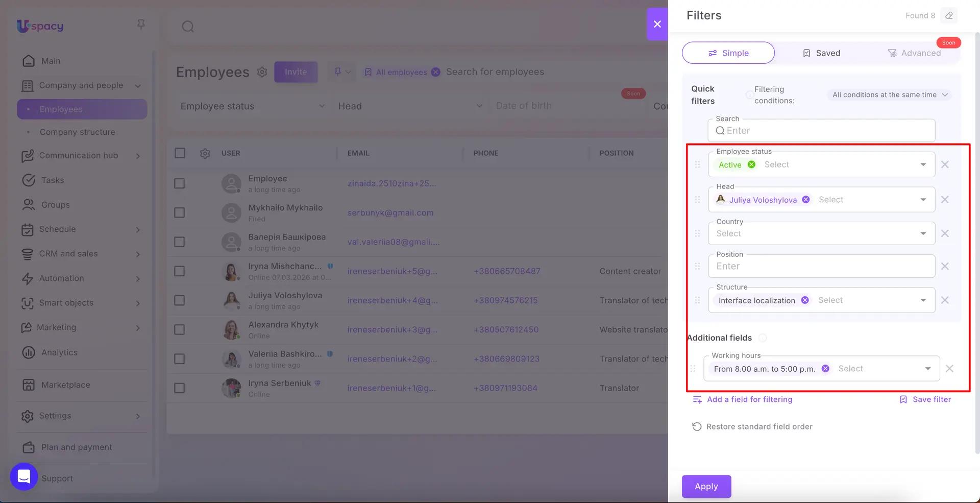Viewport: 980px width, 503px height.
Task: Click the Additional fields info icon
Action: (763, 338)
